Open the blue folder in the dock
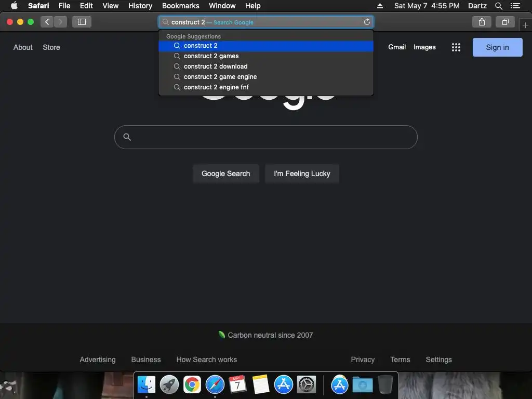The height and width of the screenshot is (399, 532). coord(362,385)
